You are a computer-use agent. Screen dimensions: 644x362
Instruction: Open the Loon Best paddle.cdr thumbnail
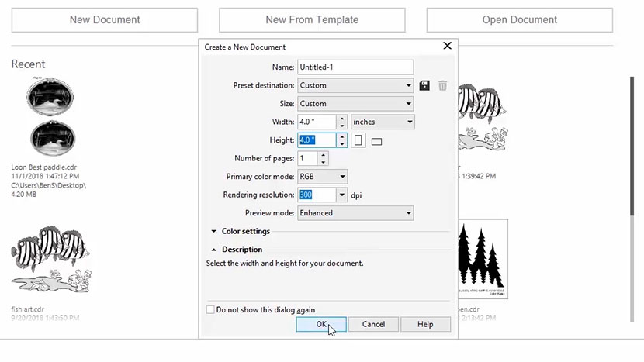(51, 117)
